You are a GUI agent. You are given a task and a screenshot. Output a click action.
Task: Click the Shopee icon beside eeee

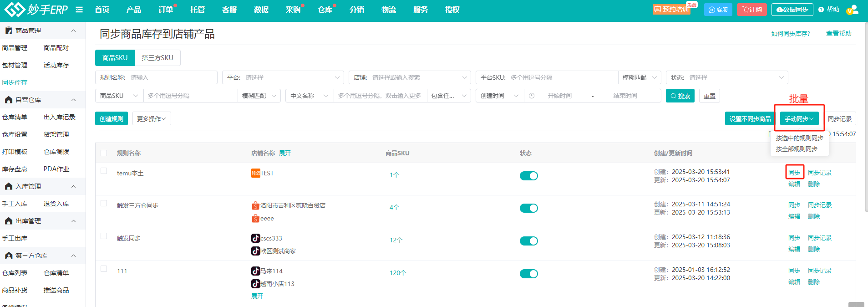[255, 219]
